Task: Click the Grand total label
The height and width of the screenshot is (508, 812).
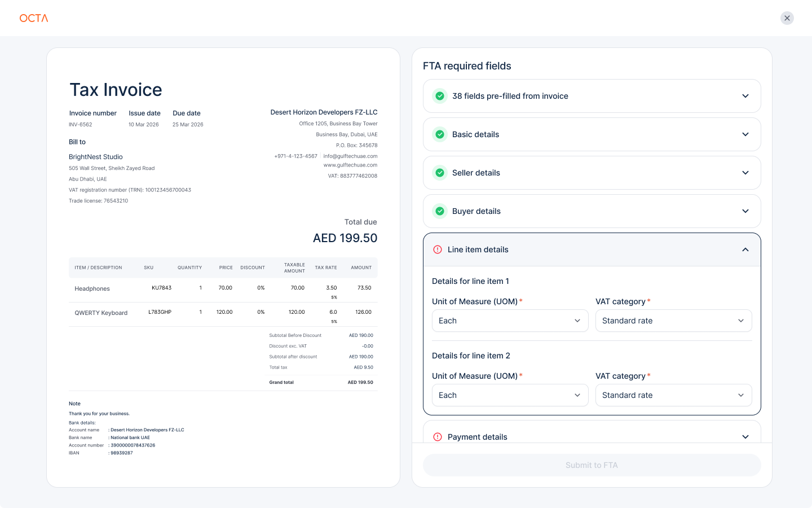Action: tap(281, 383)
